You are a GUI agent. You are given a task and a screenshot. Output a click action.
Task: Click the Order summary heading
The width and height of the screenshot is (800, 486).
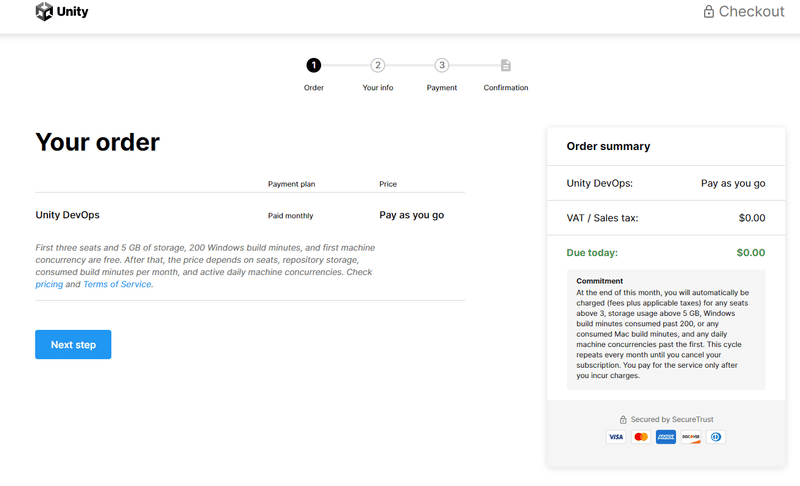[x=608, y=146]
